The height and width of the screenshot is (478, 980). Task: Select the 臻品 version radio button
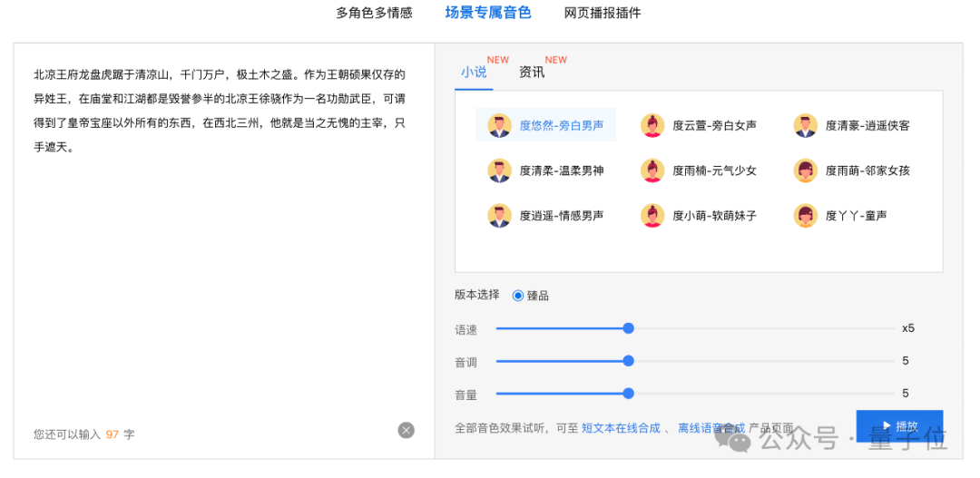tap(517, 296)
